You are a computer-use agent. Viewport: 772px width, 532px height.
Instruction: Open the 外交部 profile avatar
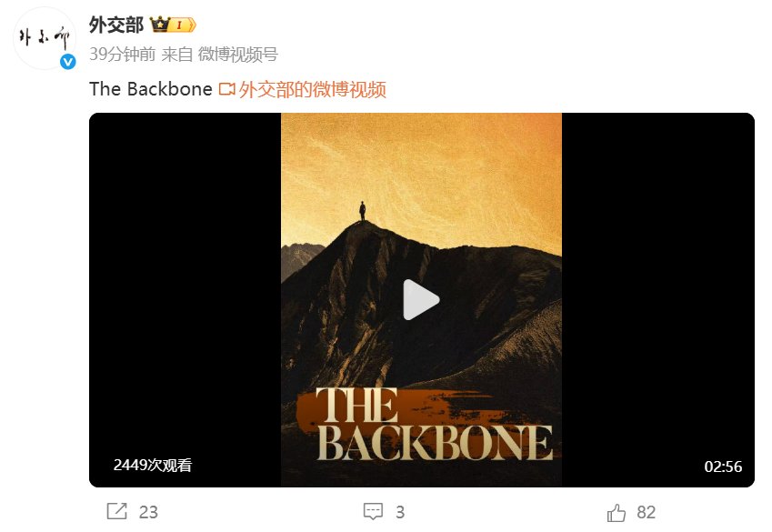click(45, 38)
